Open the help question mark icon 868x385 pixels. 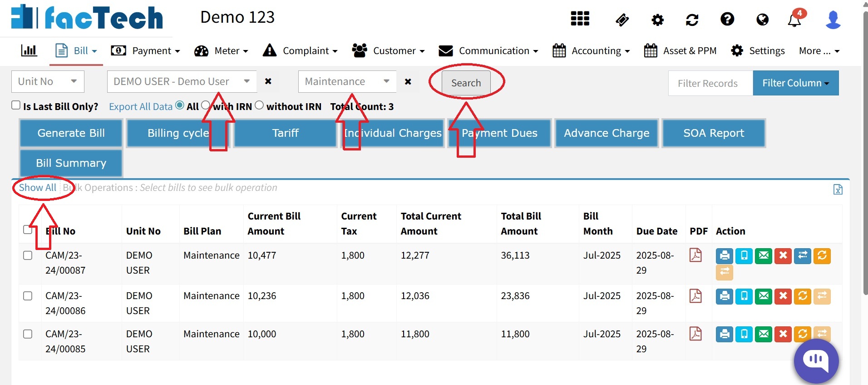click(x=727, y=19)
